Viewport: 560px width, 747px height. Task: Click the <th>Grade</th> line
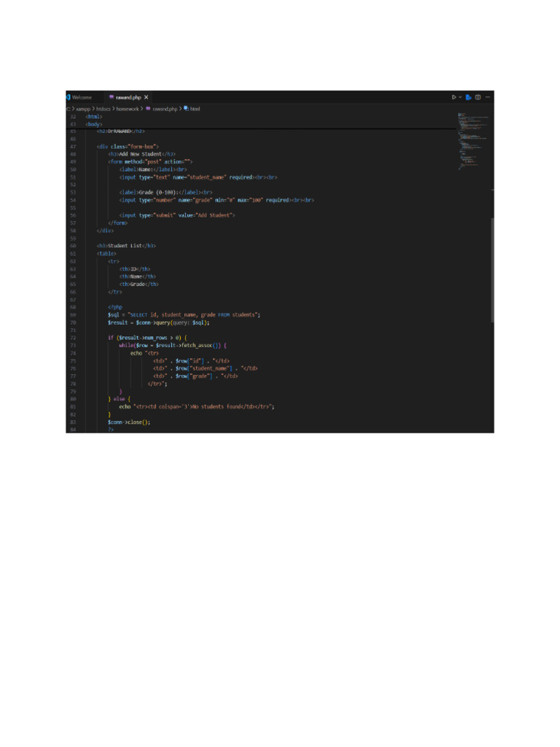[x=139, y=285]
